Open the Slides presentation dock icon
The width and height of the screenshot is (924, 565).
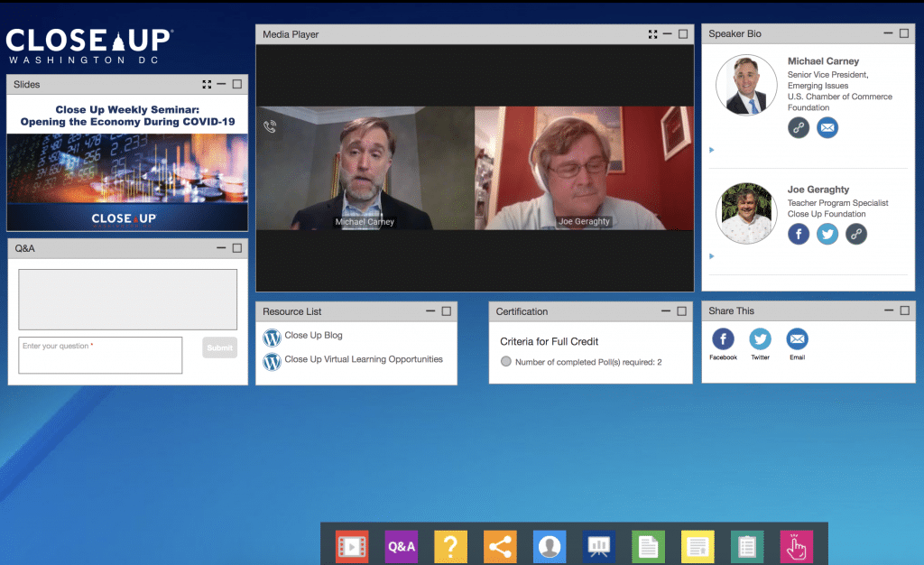pos(599,547)
